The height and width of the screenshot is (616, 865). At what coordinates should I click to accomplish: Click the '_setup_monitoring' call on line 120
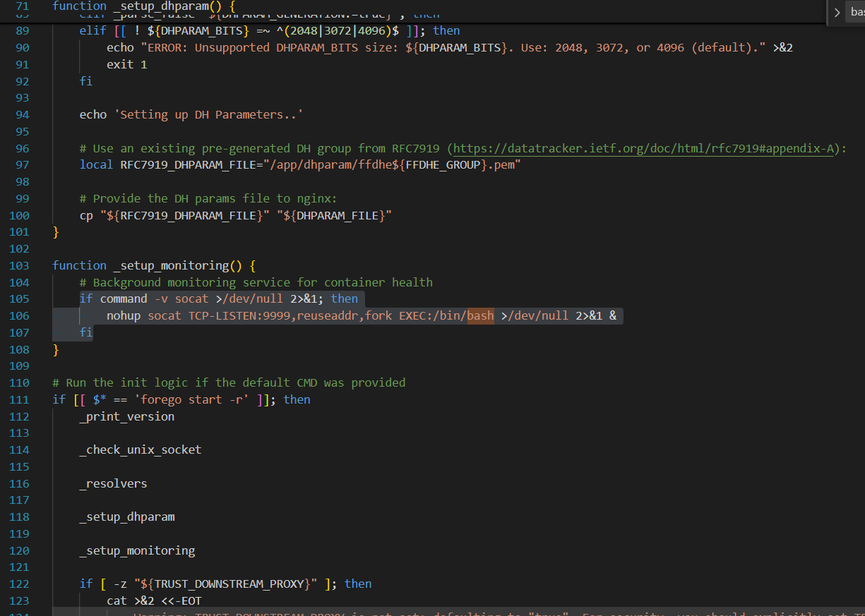point(137,550)
